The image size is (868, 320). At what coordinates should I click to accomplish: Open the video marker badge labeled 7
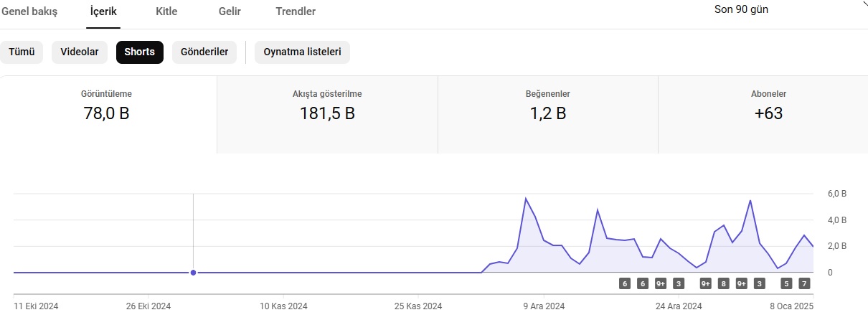tap(805, 283)
